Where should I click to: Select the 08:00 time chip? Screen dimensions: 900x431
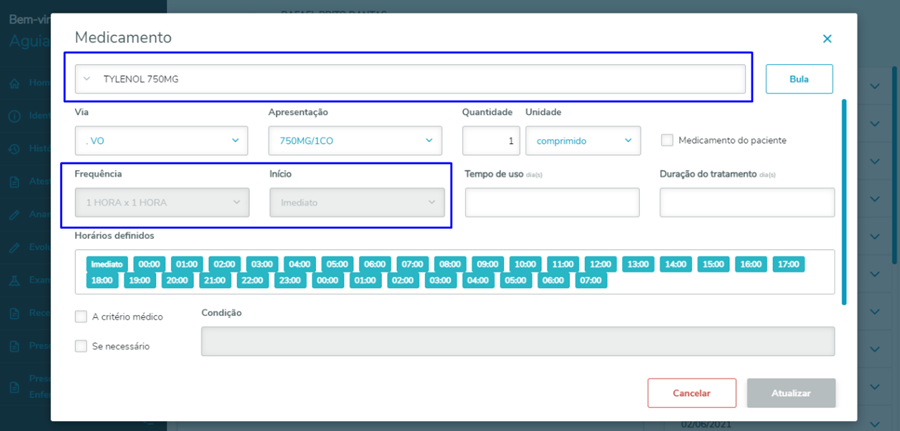(x=450, y=265)
